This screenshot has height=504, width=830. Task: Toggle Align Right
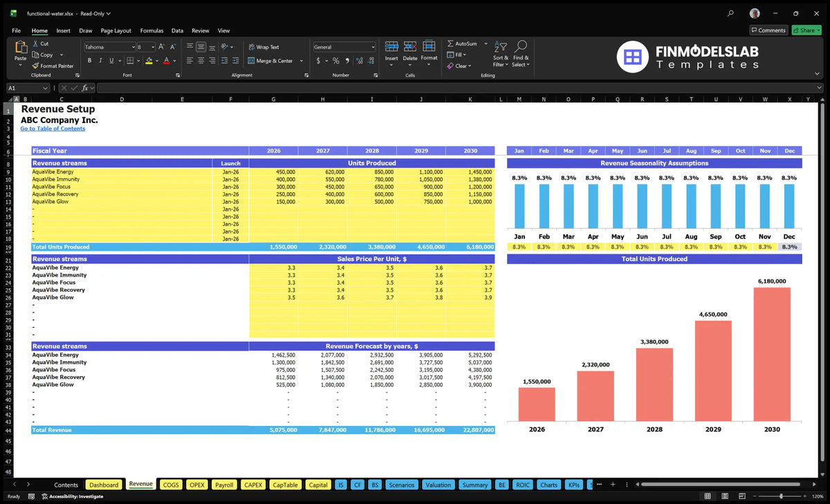[212, 61]
